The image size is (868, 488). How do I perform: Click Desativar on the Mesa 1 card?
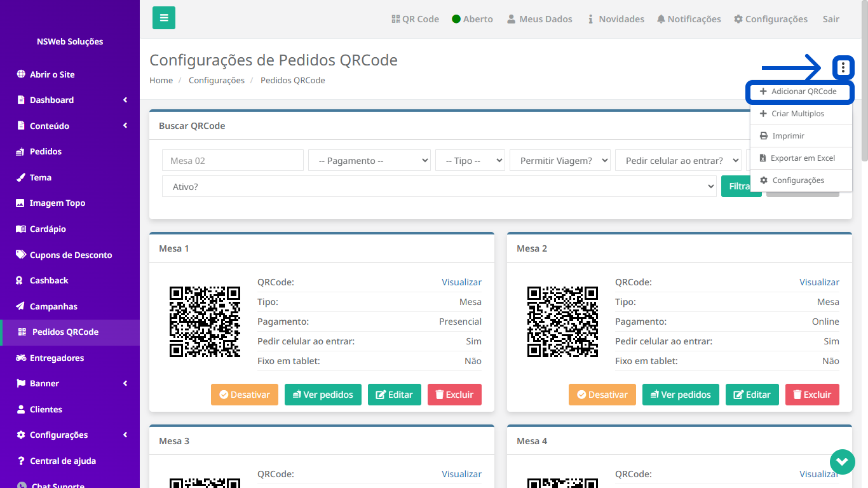(x=245, y=395)
